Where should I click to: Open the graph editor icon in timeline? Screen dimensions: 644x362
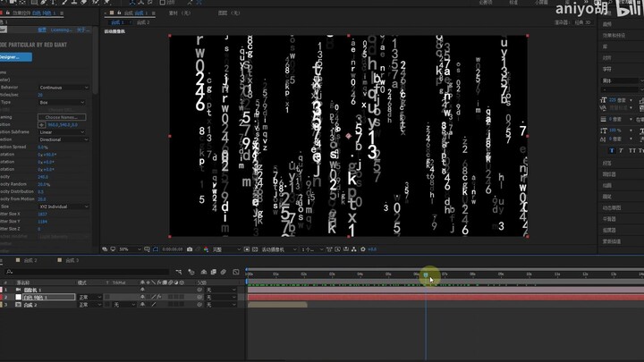pyautogui.click(x=236, y=272)
